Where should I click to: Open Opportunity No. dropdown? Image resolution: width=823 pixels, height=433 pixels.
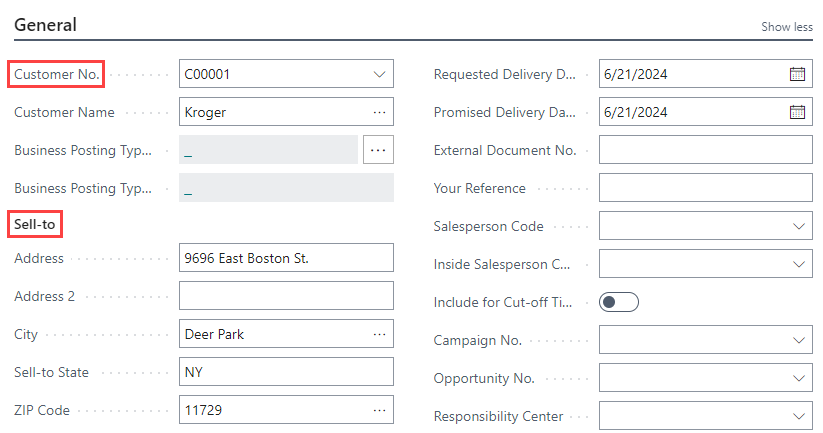tap(798, 378)
